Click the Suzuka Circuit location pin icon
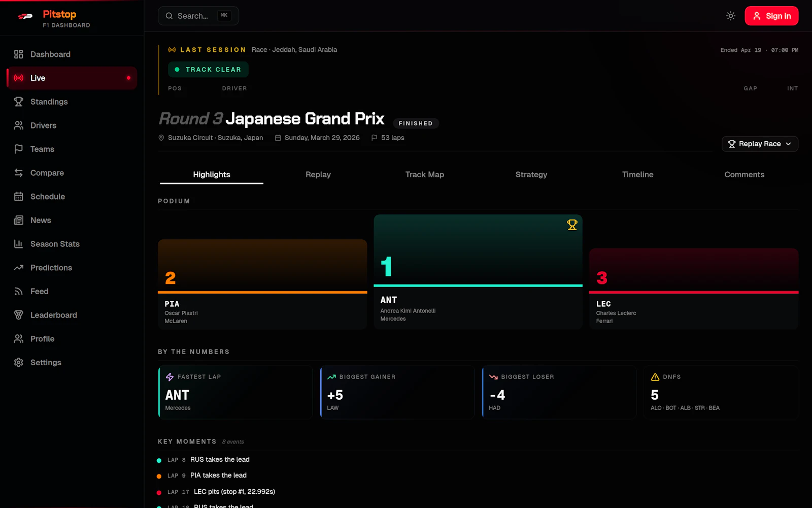Image resolution: width=812 pixels, height=508 pixels. pyautogui.click(x=161, y=138)
